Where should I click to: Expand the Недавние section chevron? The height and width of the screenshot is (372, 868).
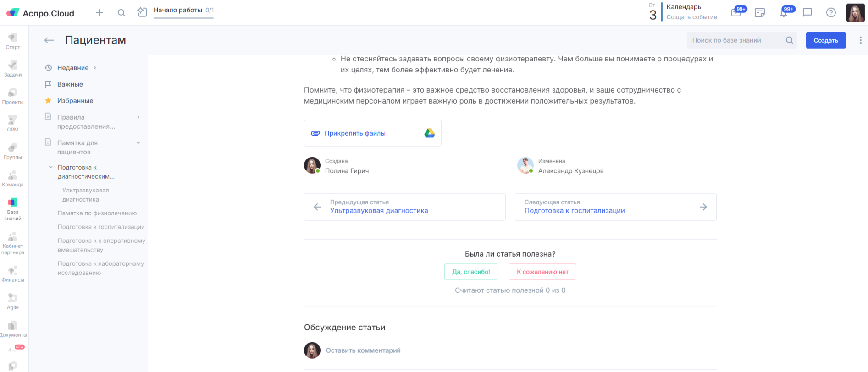click(95, 68)
